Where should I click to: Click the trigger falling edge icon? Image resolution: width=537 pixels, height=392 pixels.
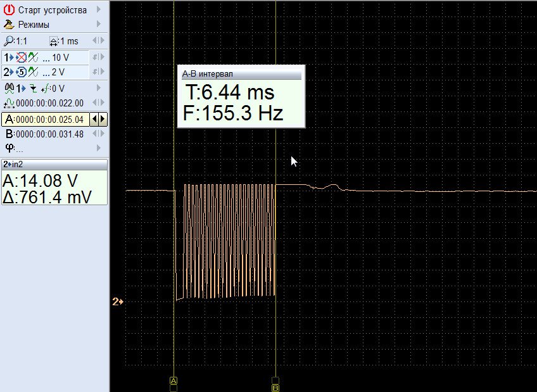tap(34, 88)
